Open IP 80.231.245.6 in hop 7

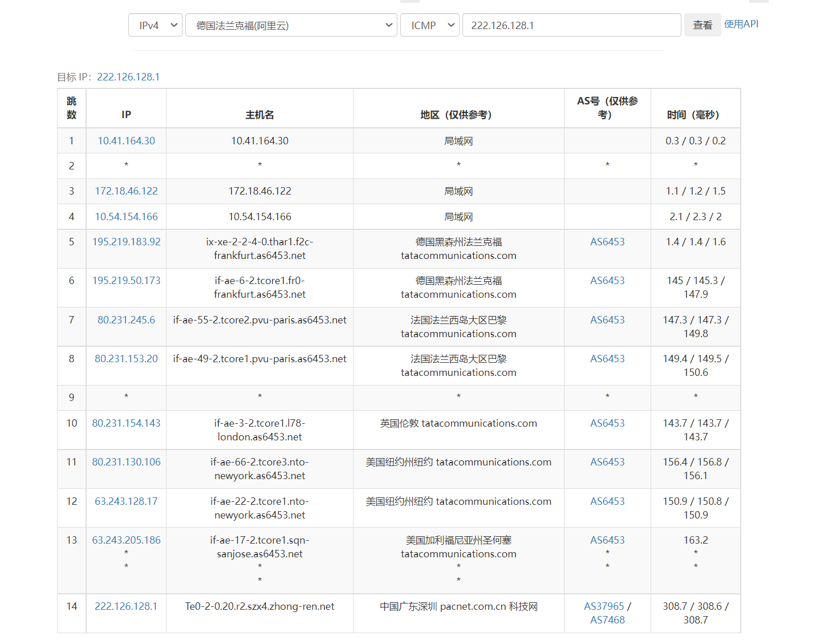click(x=126, y=320)
